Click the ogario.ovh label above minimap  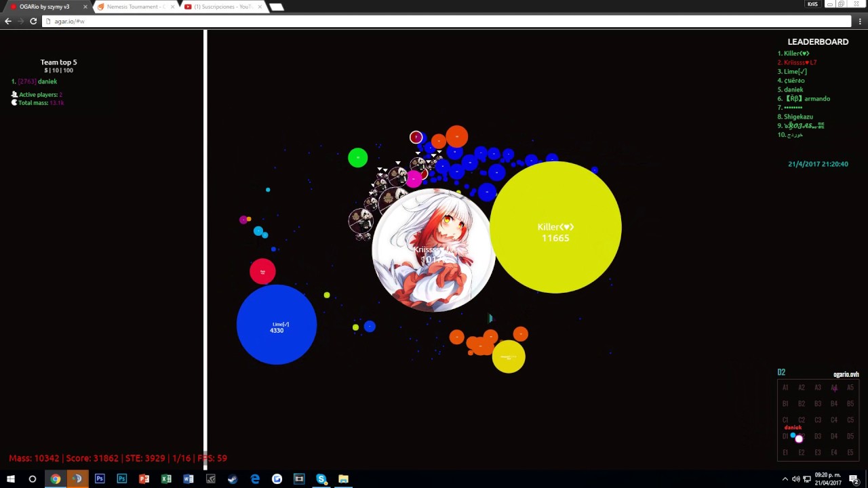(846, 375)
